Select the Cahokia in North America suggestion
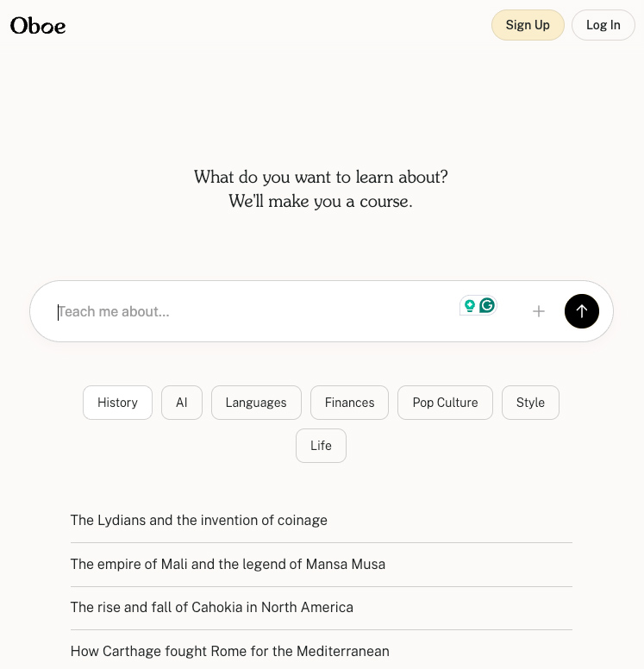 click(212, 608)
